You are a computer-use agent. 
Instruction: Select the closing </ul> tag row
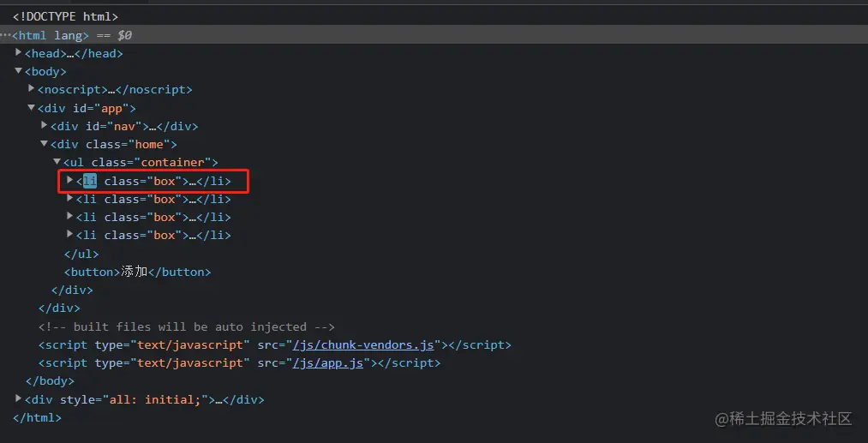[x=81, y=254]
